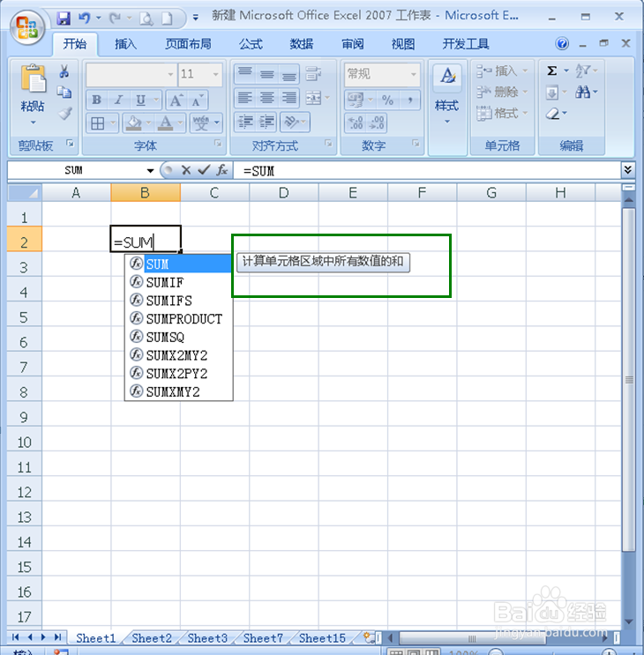Click the vertical scrollbar thumb
The width and height of the screenshot is (644, 655).
pos(628,380)
